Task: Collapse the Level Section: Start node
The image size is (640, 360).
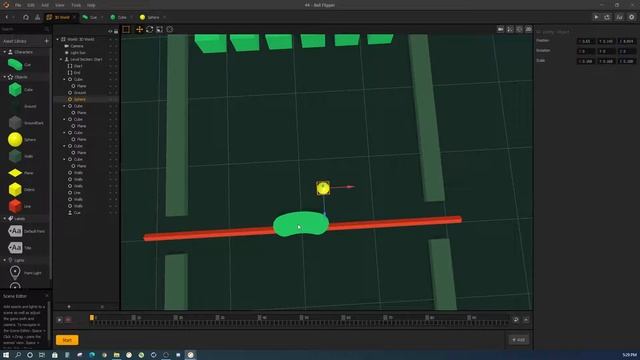Action: click(x=61, y=59)
